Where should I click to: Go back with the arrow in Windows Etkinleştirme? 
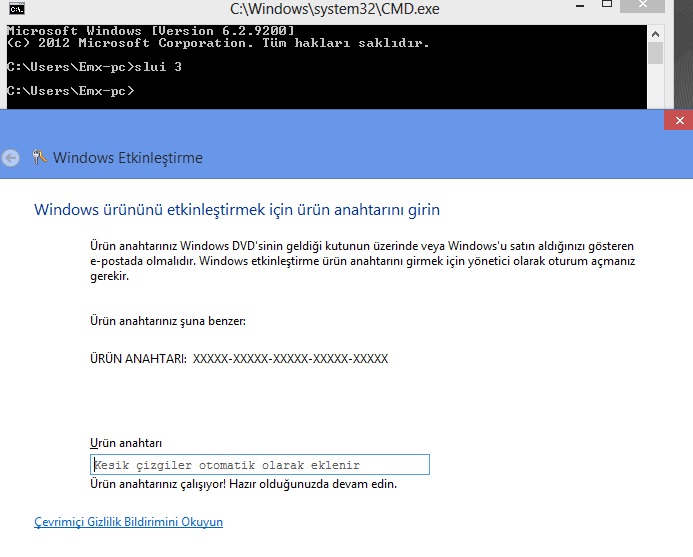coord(10,158)
